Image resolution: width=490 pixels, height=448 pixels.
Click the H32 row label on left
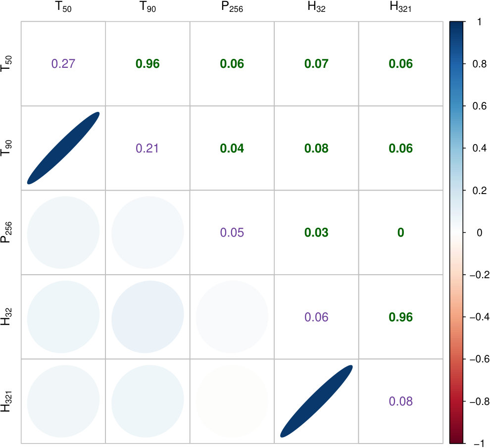pyautogui.click(x=6, y=317)
